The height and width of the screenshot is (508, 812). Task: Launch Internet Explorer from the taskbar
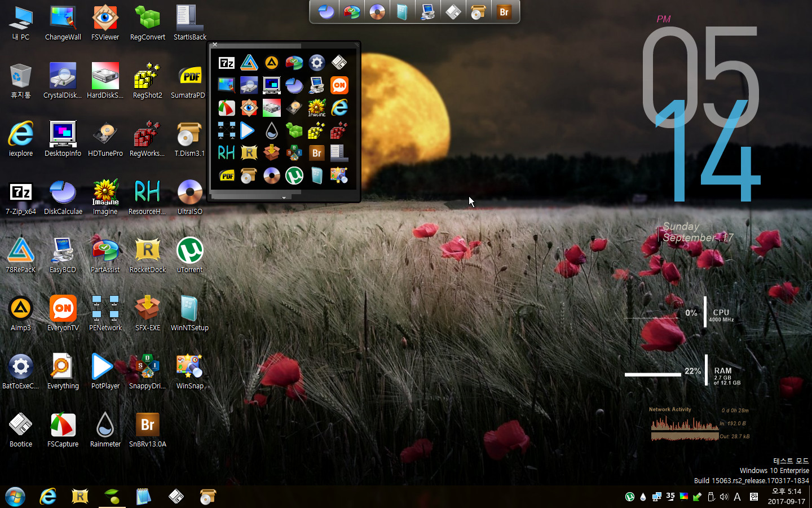point(48,497)
